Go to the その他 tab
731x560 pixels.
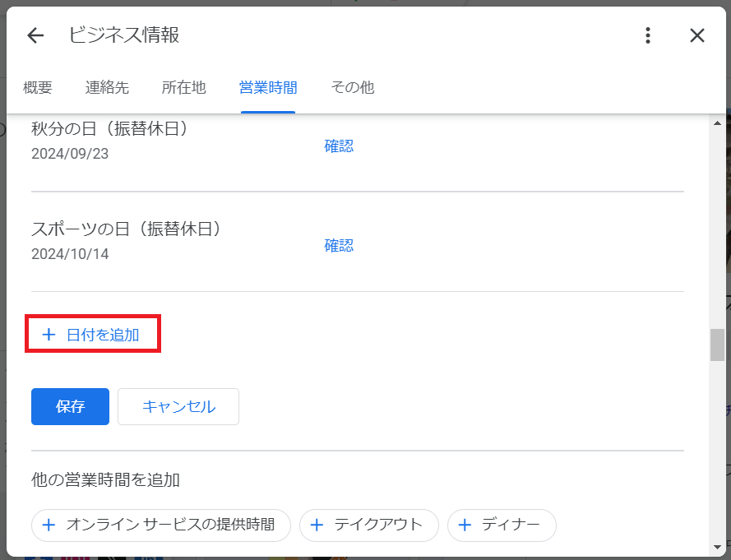point(353,87)
